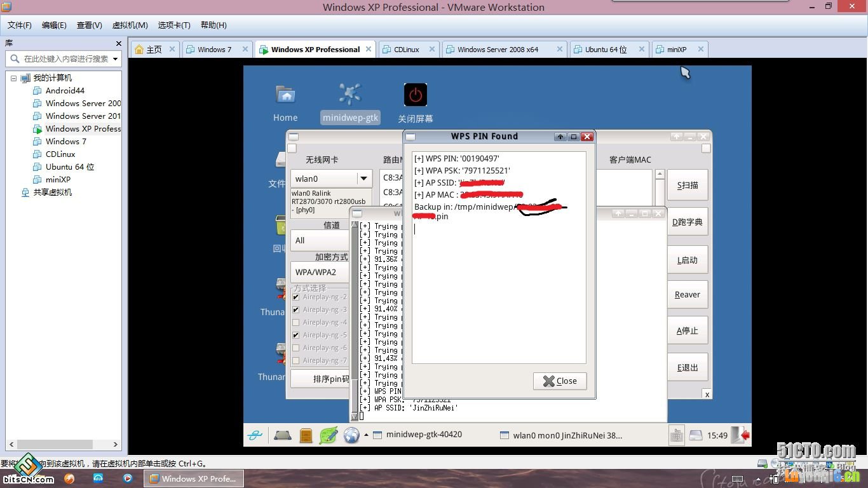
Task: Click the up arrow of client MAC list scrollbar
Action: tap(660, 174)
